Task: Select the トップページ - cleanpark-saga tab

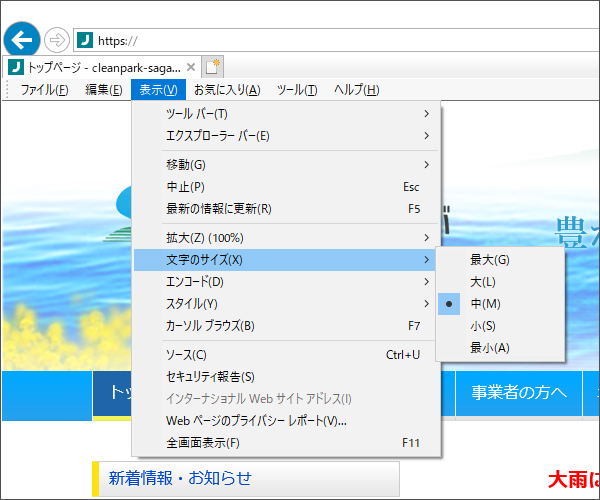Action: pyautogui.click(x=103, y=68)
